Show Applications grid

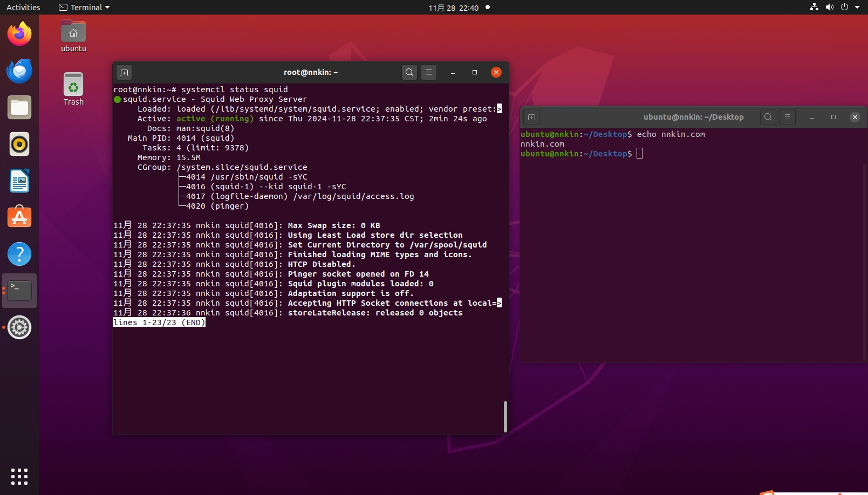(19, 477)
